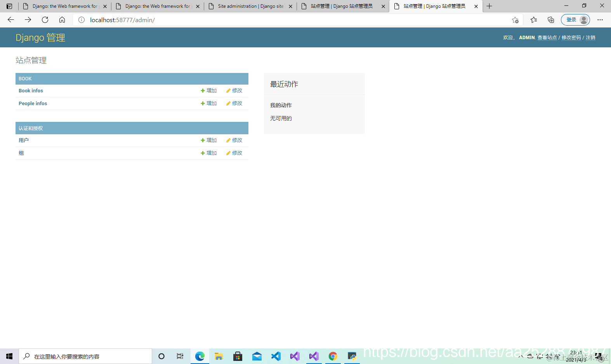Reload the page with the refresh icon
The image size is (611, 364).
pos(45,20)
